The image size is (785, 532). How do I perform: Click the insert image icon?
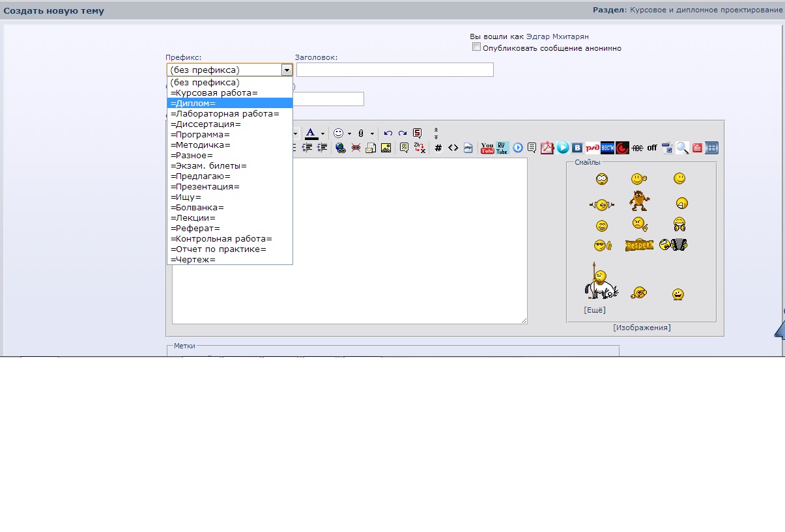[x=386, y=148]
